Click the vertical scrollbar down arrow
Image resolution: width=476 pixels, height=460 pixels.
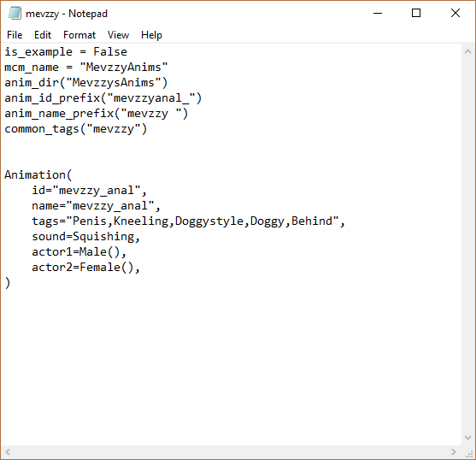pyautogui.click(x=467, y=438)
